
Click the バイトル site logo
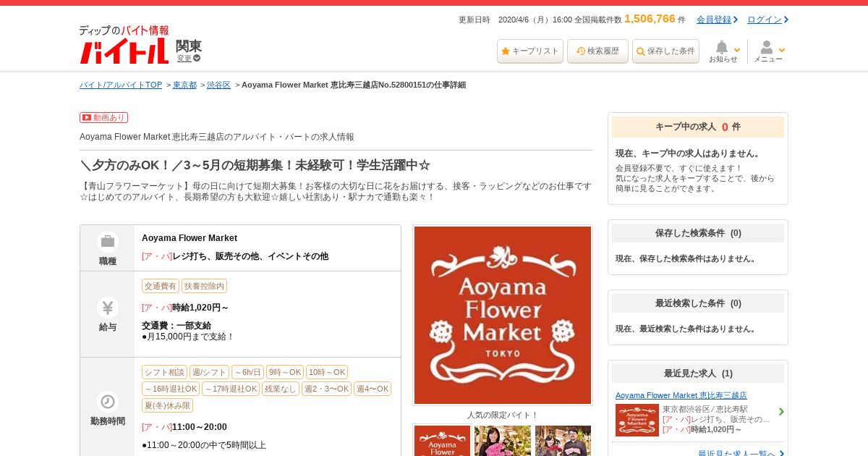tap(124, 45)
